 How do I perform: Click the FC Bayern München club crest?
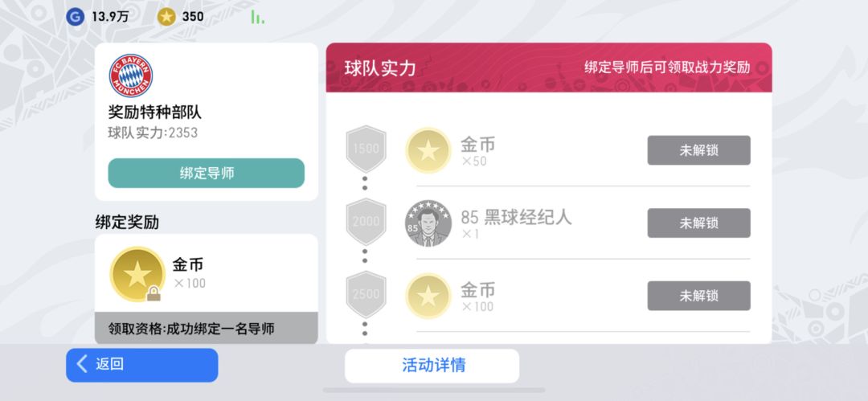point(131,76)
